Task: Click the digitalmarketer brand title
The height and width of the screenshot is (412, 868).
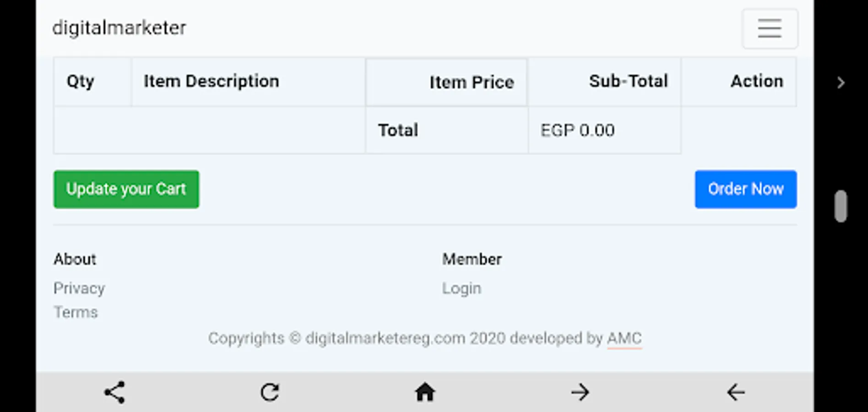Action: [119, 28]
